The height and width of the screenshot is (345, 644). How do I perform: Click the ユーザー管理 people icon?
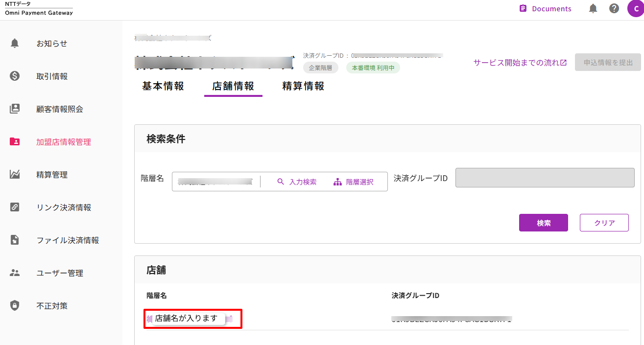point(15,273)
